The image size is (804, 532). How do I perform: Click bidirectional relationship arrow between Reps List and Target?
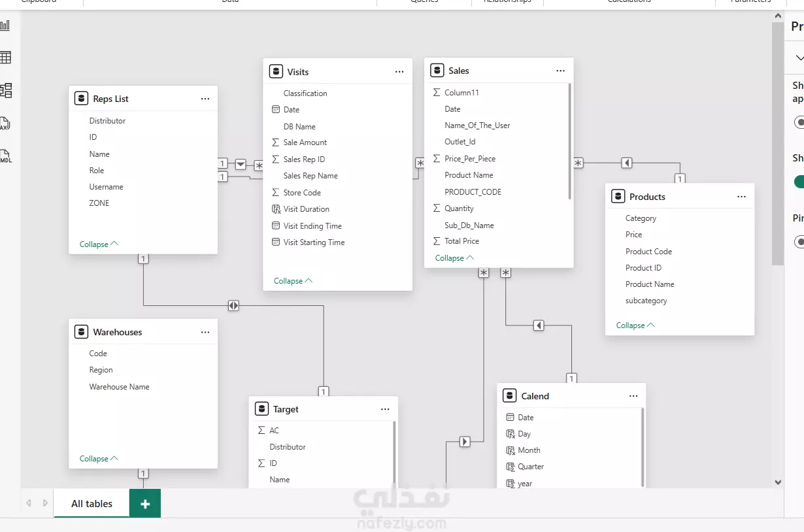[233, 305]
